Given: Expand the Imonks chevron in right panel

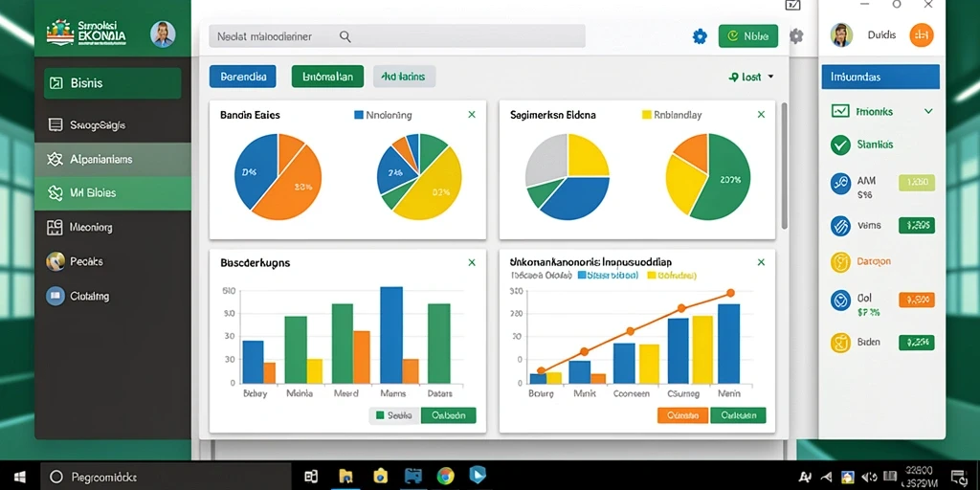Looking at the screenshot, I should (x=928, y=111).
